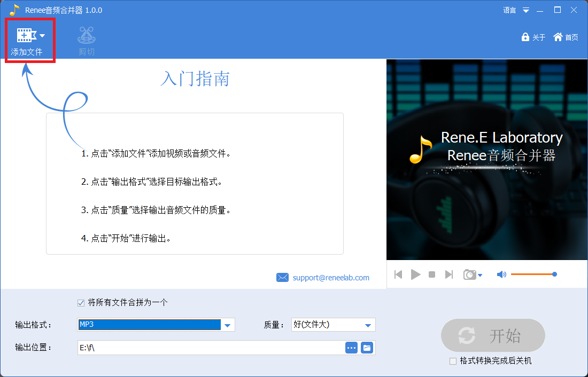588x377 pixels.
Task: Click the Cut (剪切) scissors icon
Action: 86,36
